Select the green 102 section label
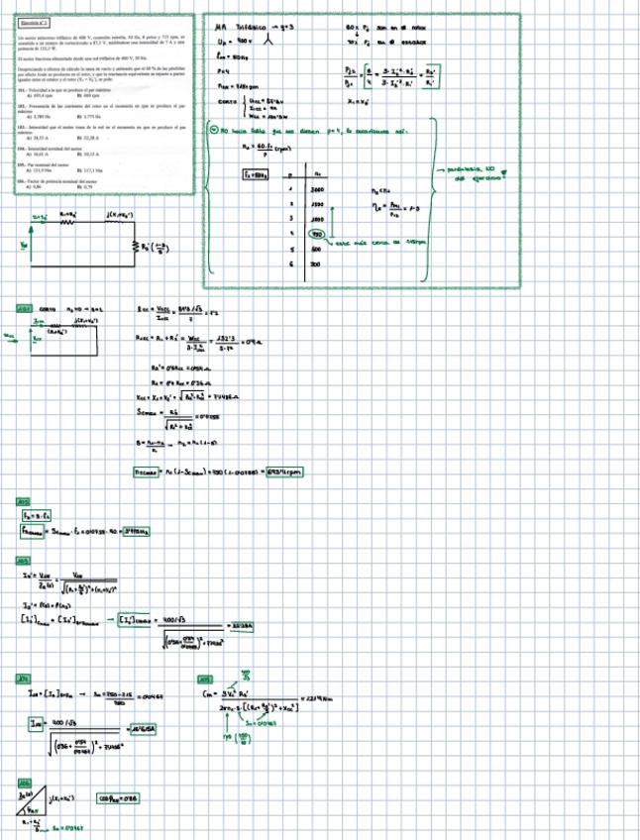Screen dimensions: 640x840 click(25, 502)
